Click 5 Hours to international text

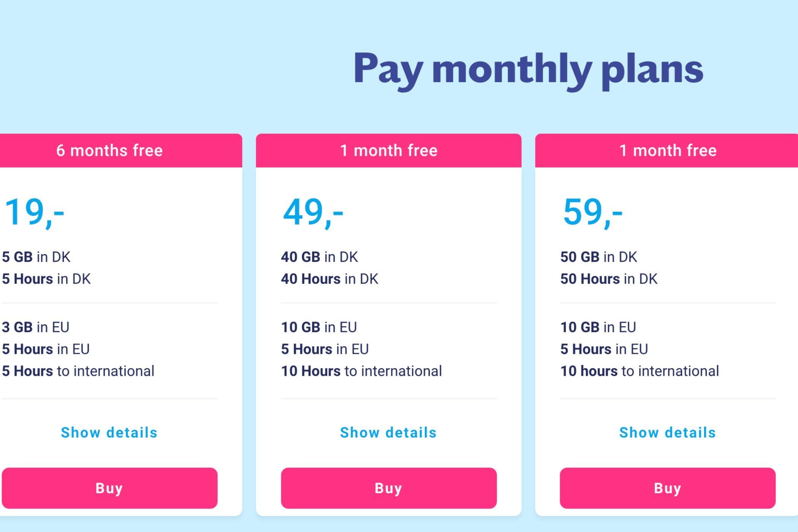pos(78,371)
